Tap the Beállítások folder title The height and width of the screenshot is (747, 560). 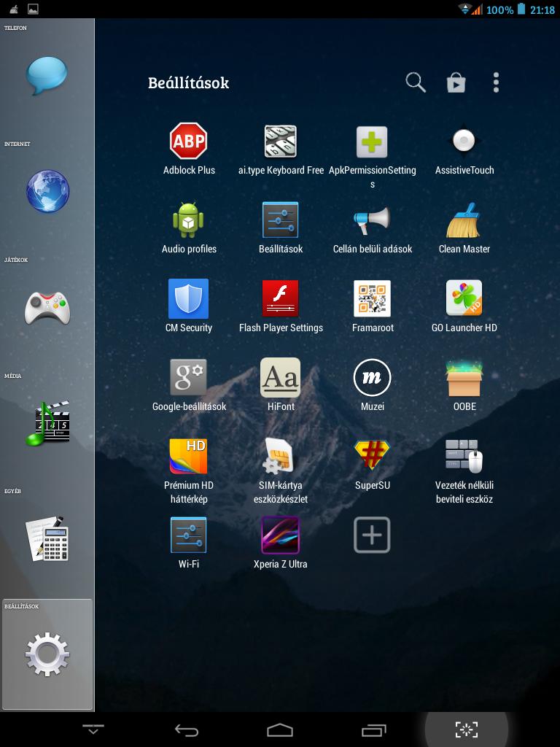tap(189, 83)
